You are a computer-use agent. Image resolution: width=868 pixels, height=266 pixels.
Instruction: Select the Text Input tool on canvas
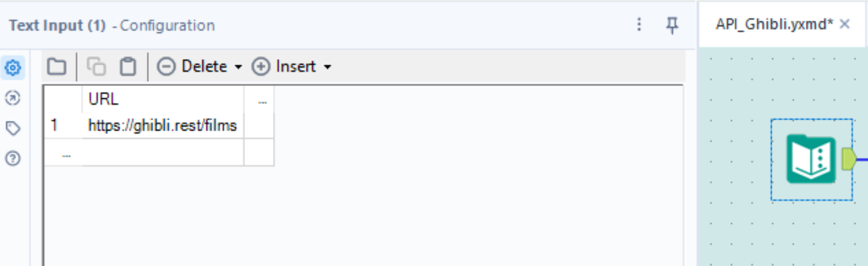811,159
